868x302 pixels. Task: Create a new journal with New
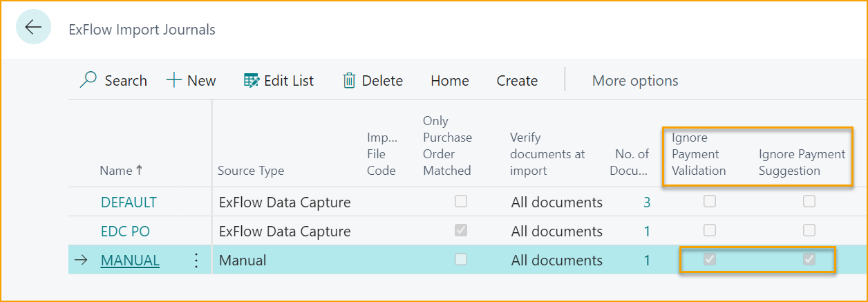coord(191,81)
